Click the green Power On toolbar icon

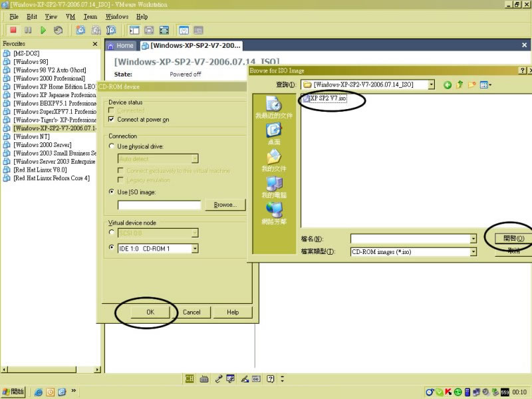[x=43, y=30]
